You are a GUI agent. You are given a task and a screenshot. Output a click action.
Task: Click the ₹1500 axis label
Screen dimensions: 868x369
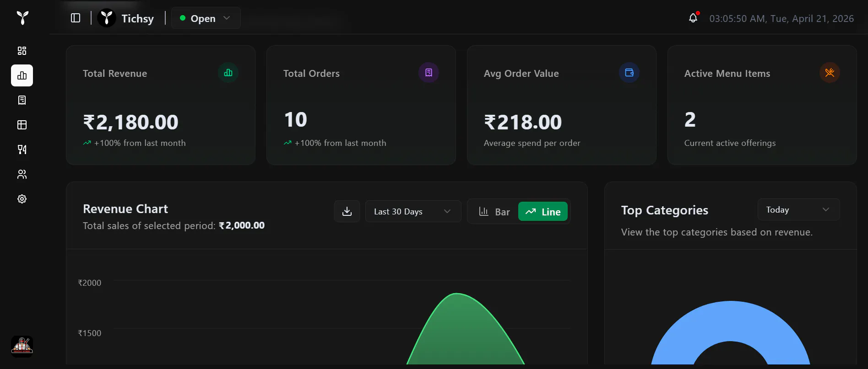click(x=89, y=333)
